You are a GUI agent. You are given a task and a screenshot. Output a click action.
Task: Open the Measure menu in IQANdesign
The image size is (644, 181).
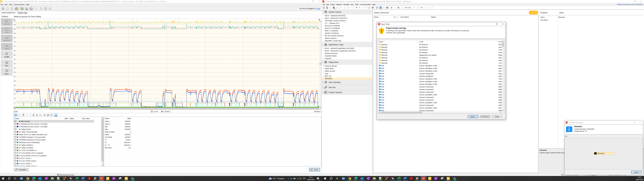339,5
